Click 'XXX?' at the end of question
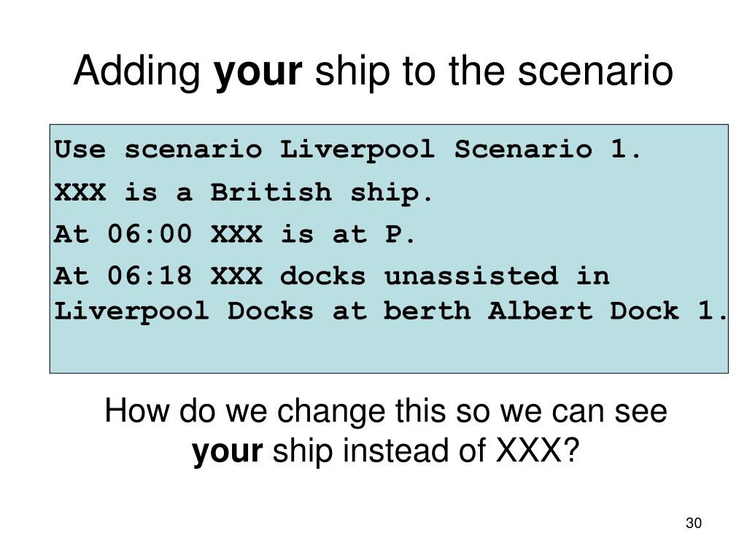This screenshot has height=560, width=747. click(x=538, y=450)
